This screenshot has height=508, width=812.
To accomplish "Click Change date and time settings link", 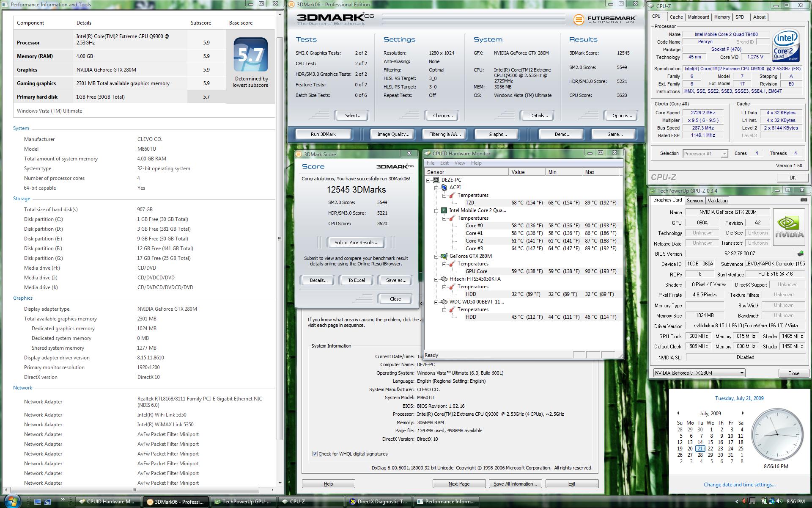I will click(739, 485).
